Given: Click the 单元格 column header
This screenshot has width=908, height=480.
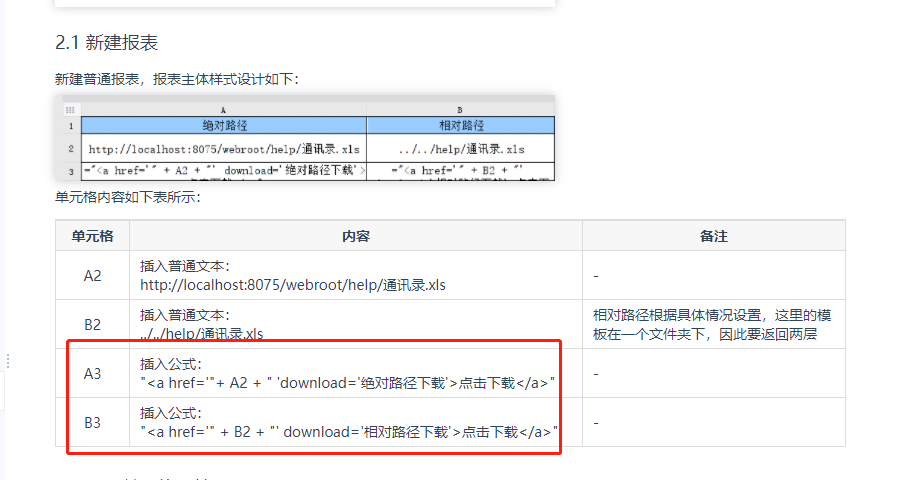Looking at the screenshot, I should tap(93, 236).
